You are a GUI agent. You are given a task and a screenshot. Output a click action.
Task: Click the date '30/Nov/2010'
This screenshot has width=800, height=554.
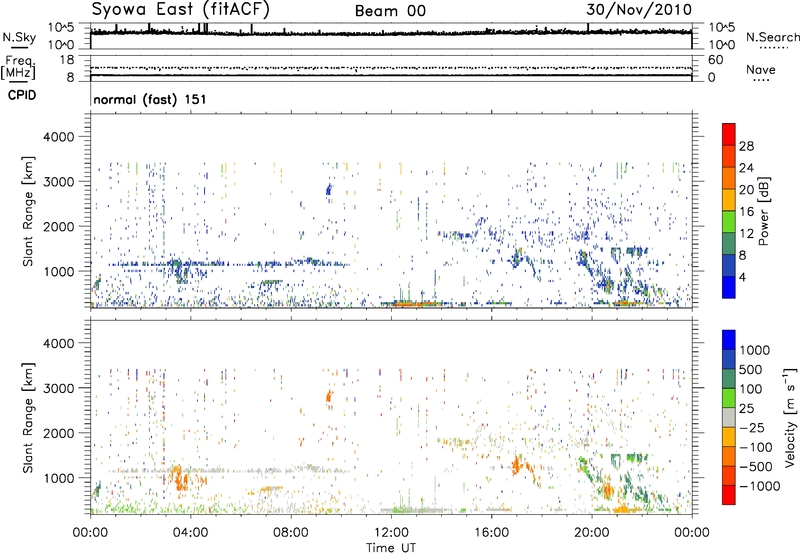[x=639, y=10]
